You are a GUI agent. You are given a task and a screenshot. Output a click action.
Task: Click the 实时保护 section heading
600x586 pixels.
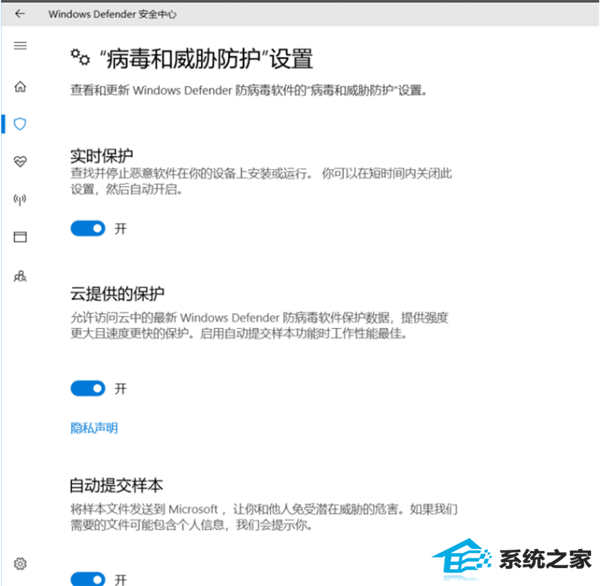pos(102,156)
